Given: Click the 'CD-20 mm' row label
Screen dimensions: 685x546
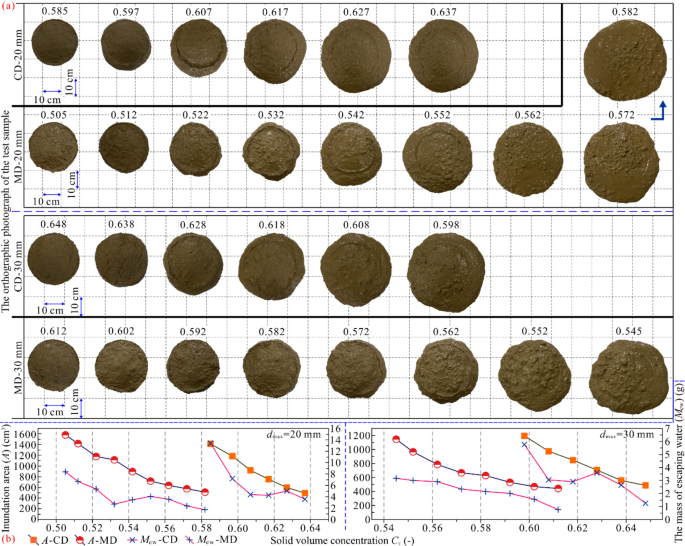Looking at the screenshot, I should (x=18, y=55).
